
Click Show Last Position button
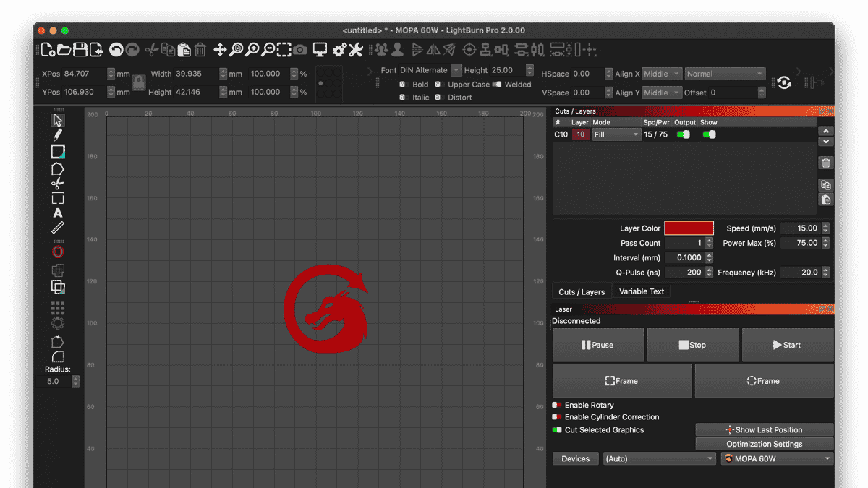(765, 430)
